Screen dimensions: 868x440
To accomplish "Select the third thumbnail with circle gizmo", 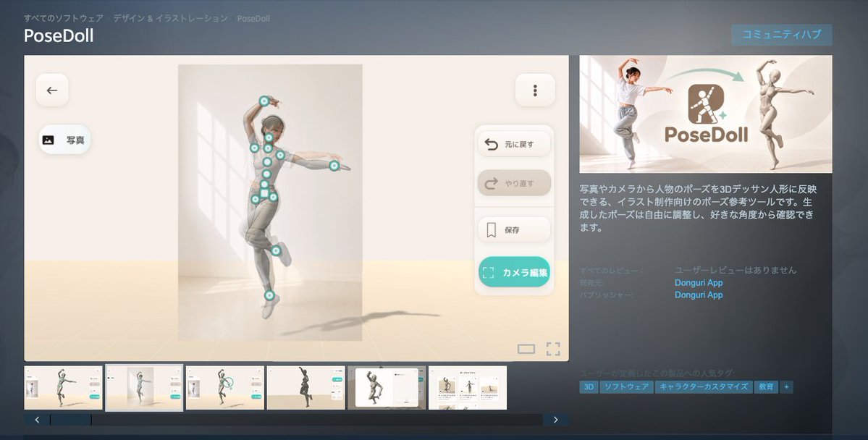I will pyautogui.click(x=224, y=387).
